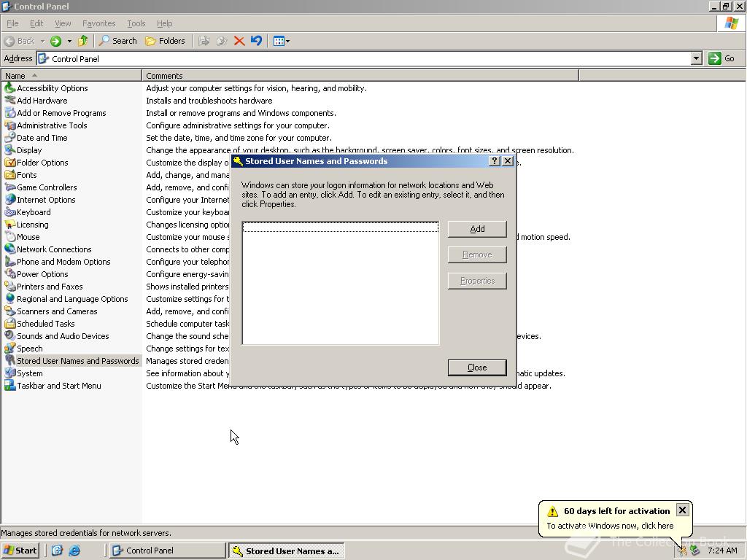
Task: Click the Address bar text field
Action: coord(364,58)
